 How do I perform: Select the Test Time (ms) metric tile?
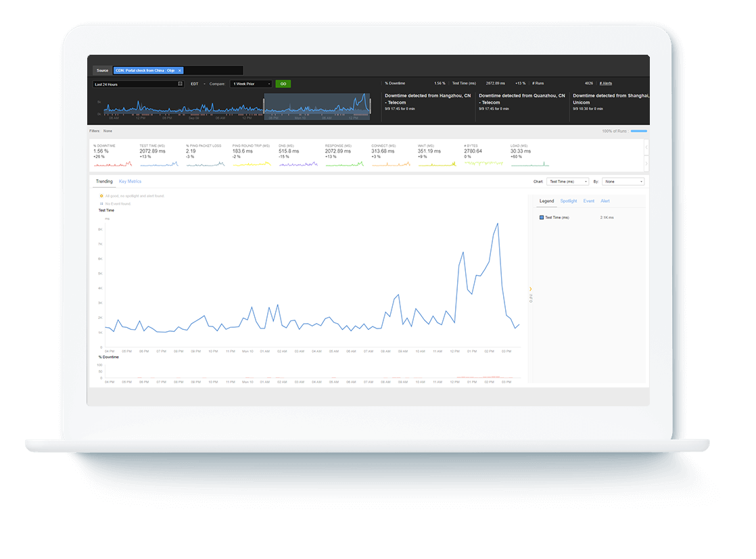click(159, 155)
